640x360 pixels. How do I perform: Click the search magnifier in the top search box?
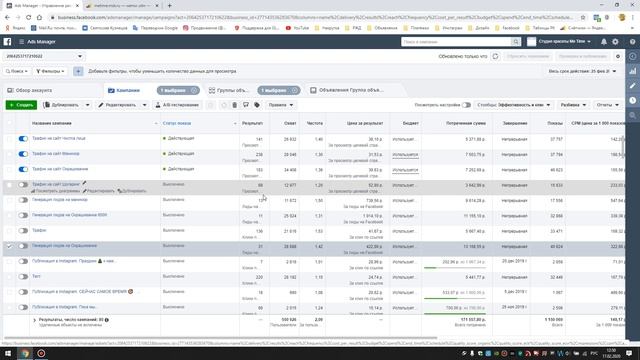[516, 42]
